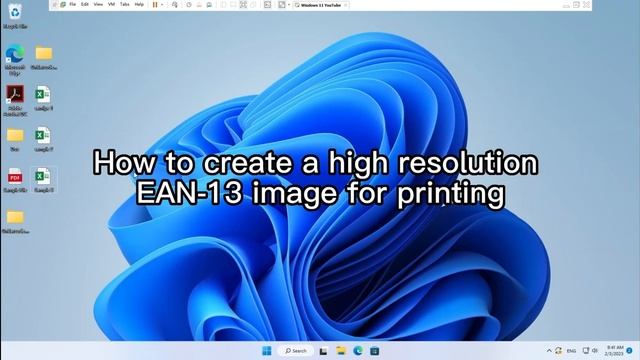Expand the stretch display dropdown arrow
The height and width of the screenshot is (360, 640).
[x=289, y=4]
